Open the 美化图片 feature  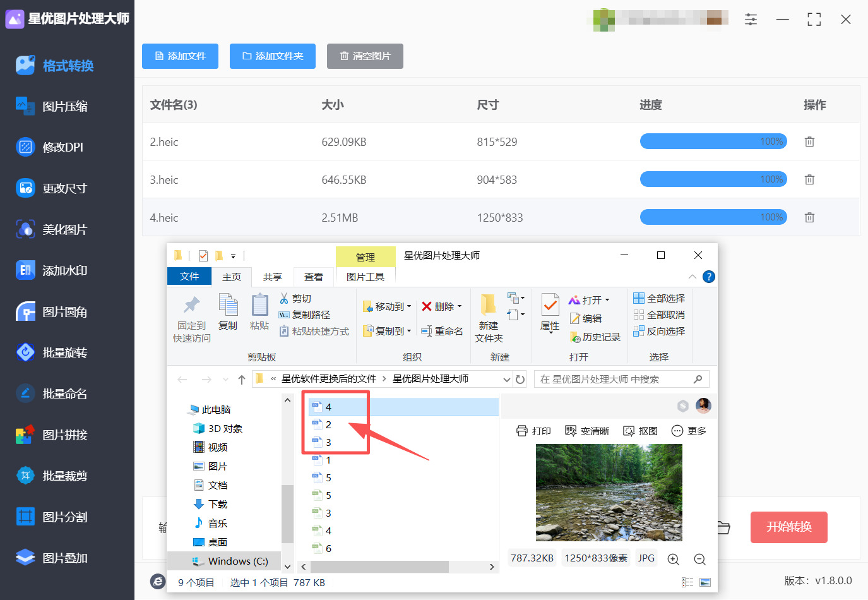tap(51, 229)
